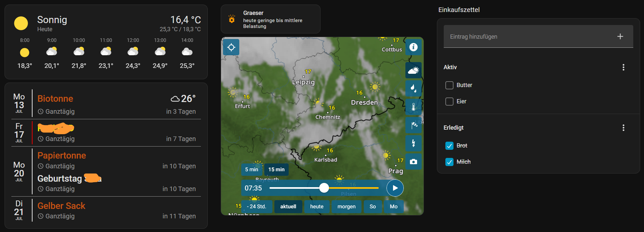Click the 8:00 sunny forecast icon
644x232 pixels.
pyautogui.click(x=25, y=52)
